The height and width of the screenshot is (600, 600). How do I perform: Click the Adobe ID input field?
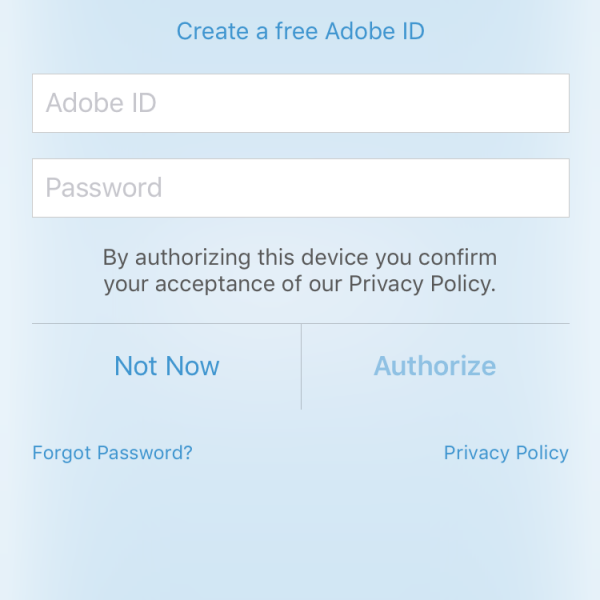[300, 103]
